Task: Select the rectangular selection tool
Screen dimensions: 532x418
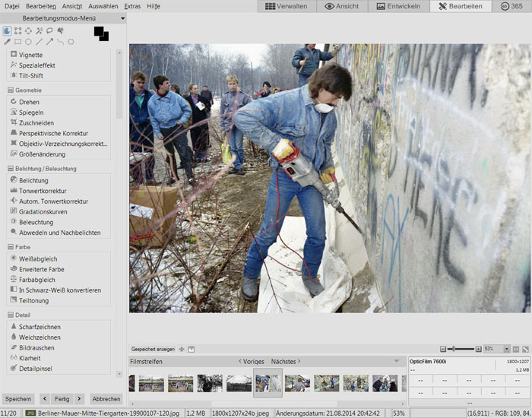Action: pyautogui.click(x=17, y=31)
